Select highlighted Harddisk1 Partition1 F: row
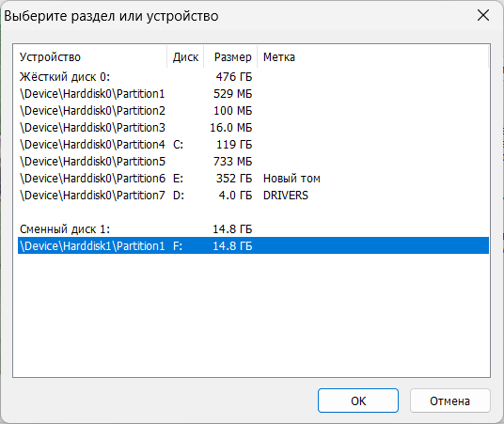Screen dimensions: 504x424 253,246
